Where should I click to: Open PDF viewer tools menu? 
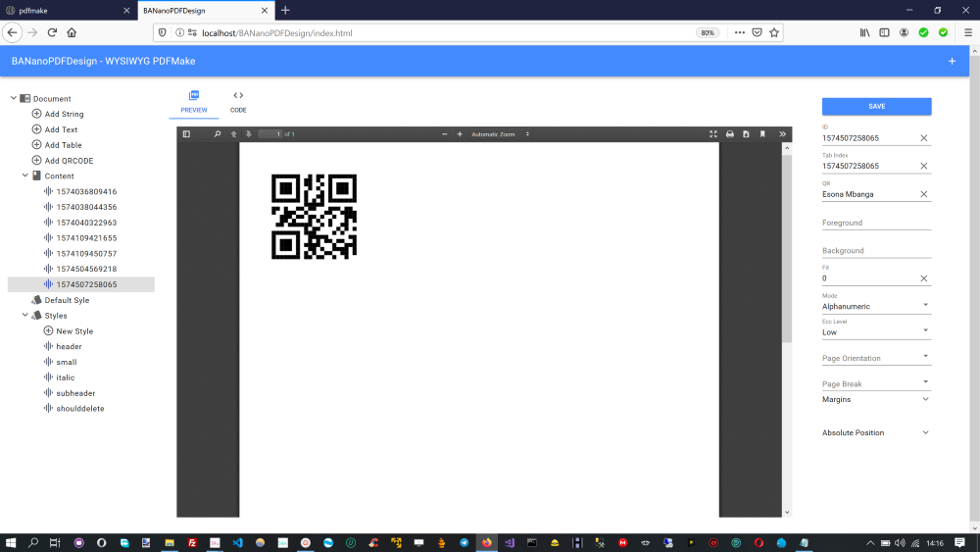click(x=782, y=133)
